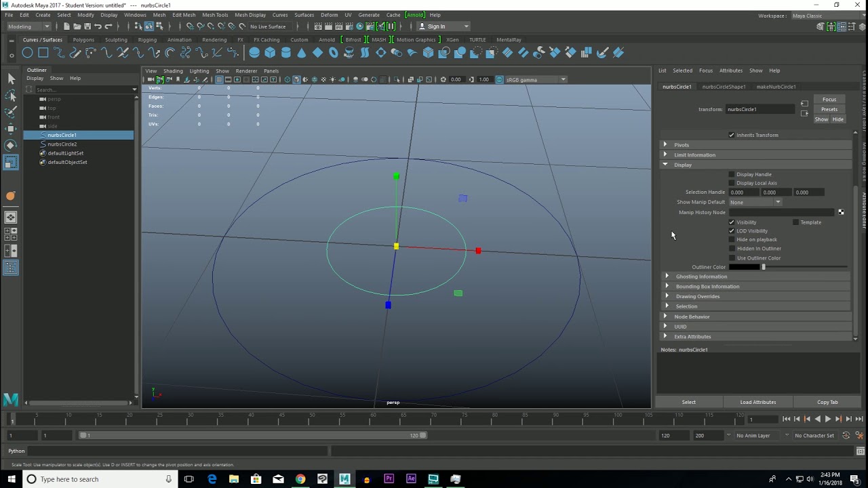Click the Load Attributes button
868x488 pixels.
tap(757, 403)
